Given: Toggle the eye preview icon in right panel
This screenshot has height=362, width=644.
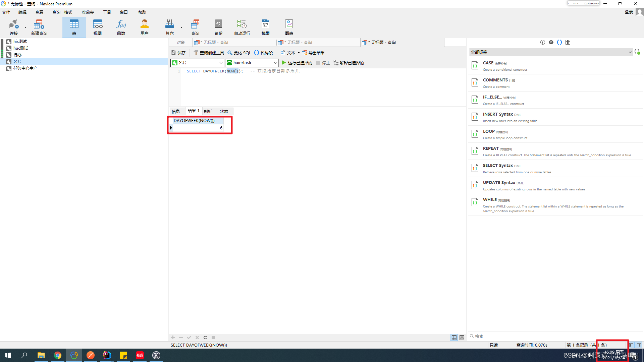Looking at the screenshot, I should tap(551, 42).
